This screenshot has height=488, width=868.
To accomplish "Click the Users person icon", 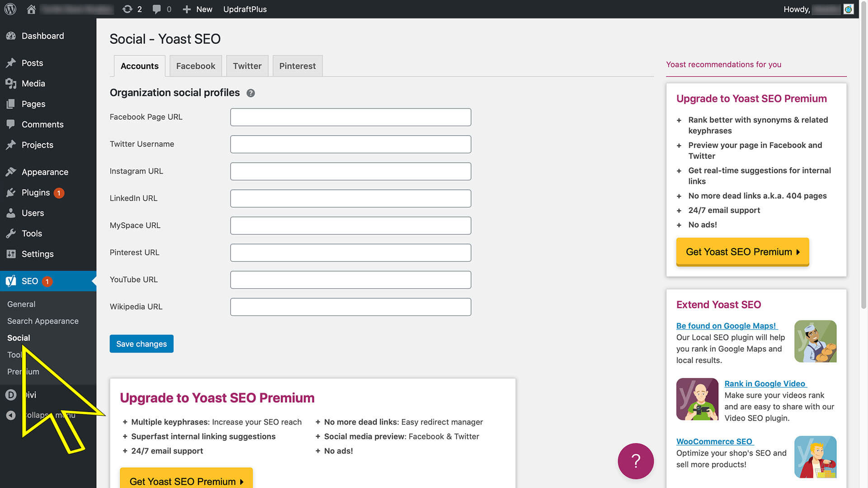I will pos(11,213).
